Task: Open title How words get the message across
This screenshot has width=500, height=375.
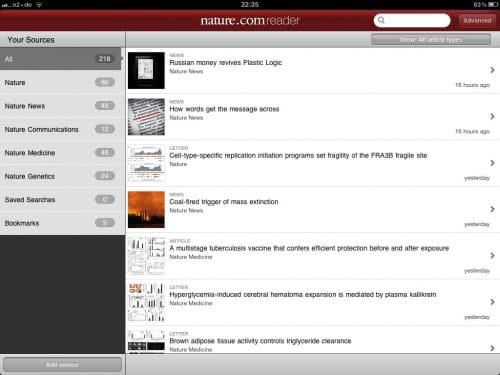Action: (x=224, y=109)
